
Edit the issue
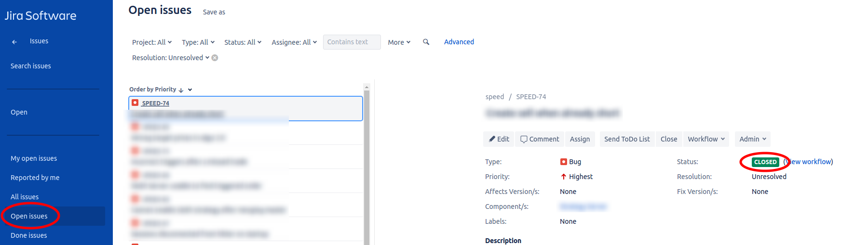(499, 139)
